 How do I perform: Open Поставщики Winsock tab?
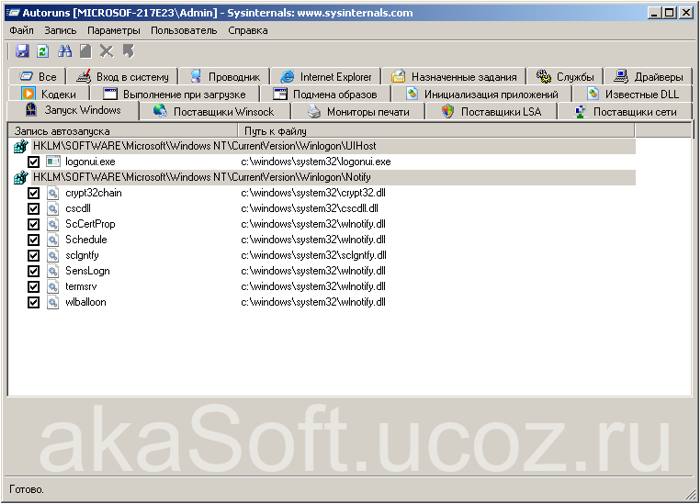pyautogui.click(x=215, y=112)
